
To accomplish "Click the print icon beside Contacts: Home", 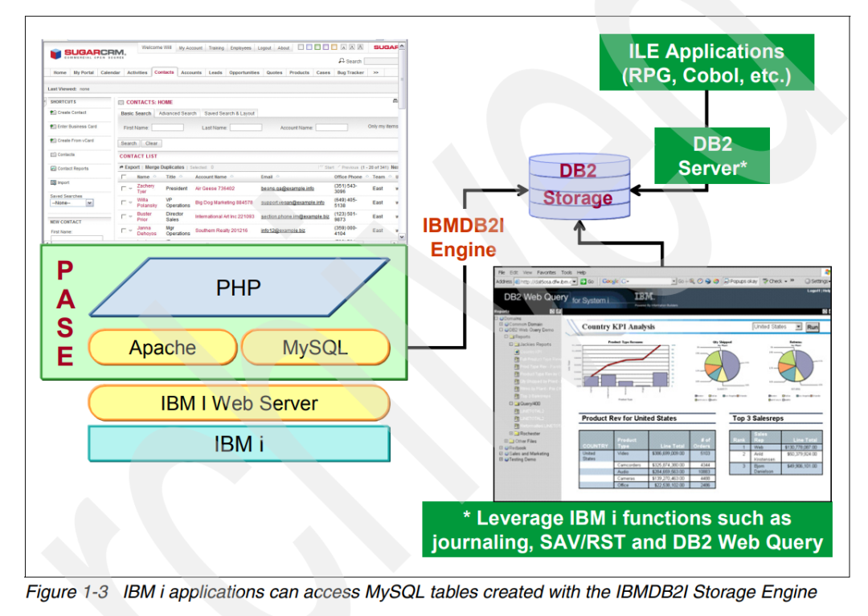I will click(395, 101).
